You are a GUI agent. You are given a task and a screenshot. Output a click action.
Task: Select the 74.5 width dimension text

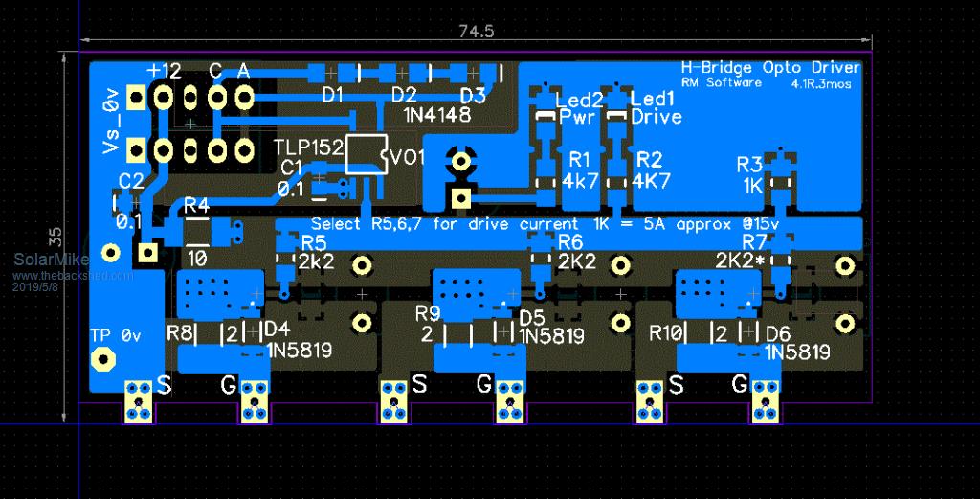476,31
